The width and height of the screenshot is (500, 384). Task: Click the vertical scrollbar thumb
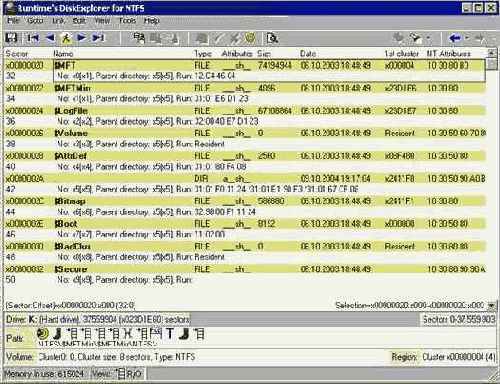491,64
